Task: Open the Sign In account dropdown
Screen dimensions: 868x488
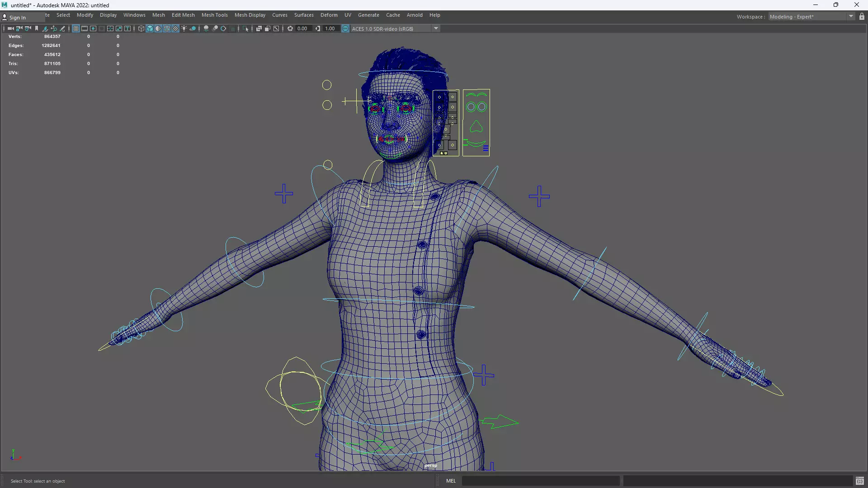Action: click(x=17, y=17)
